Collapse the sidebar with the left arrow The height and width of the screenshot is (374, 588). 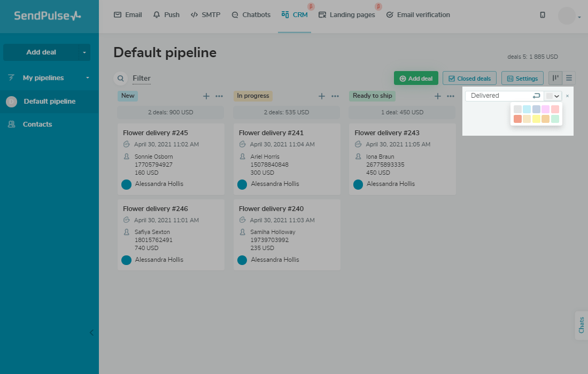coord(91,332)
